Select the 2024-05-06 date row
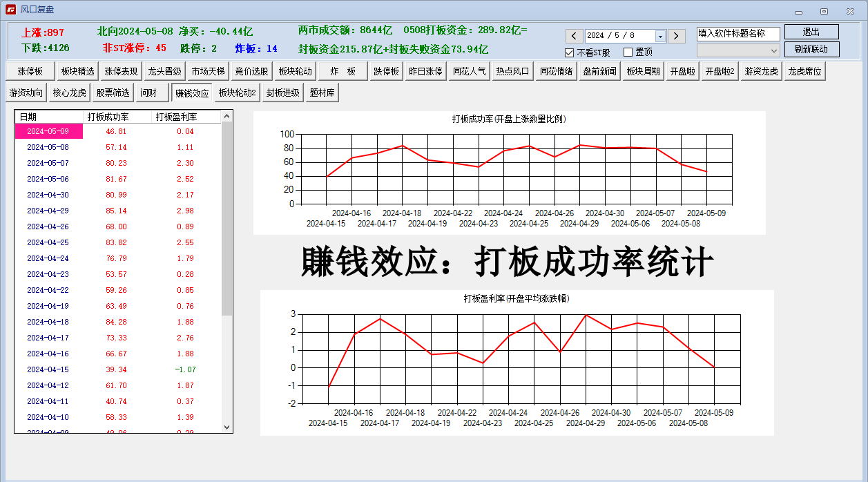868x482 pixels. (x=117, y=179)
